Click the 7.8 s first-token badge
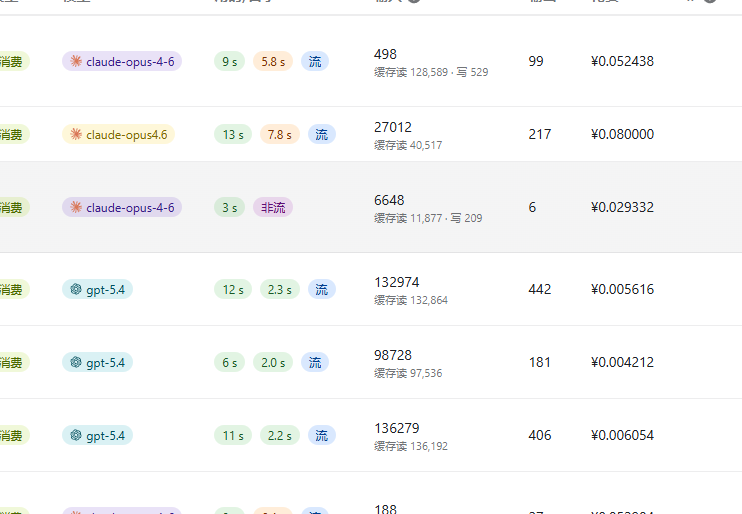 (280, 134)
